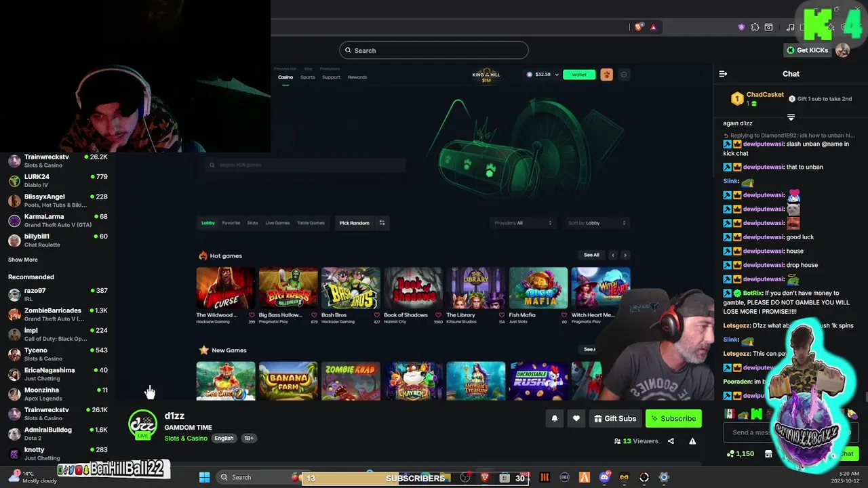Select the Casino tab

(x=285, y=77)
